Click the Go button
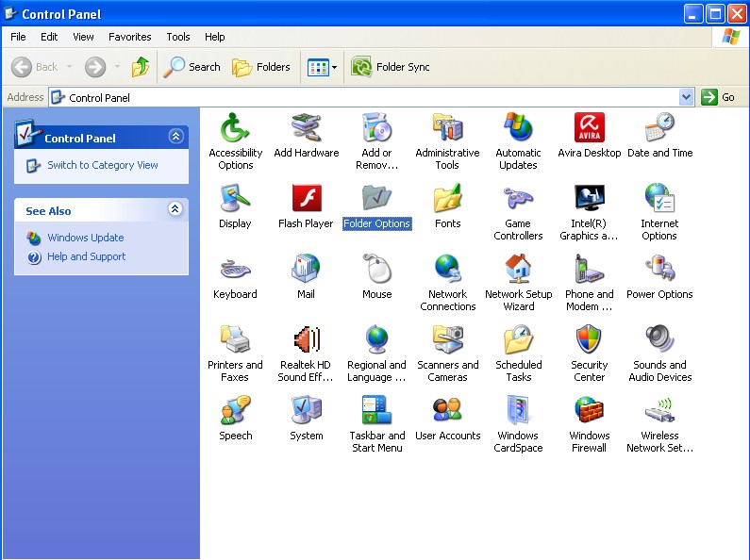750x560 pixels. [719, 97]
